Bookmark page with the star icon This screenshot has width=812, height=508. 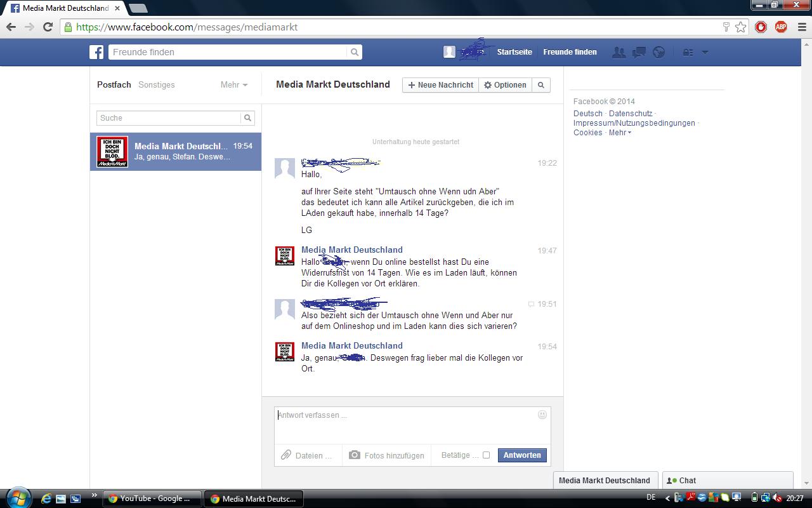pyautogui.click(x=740, y=27)
